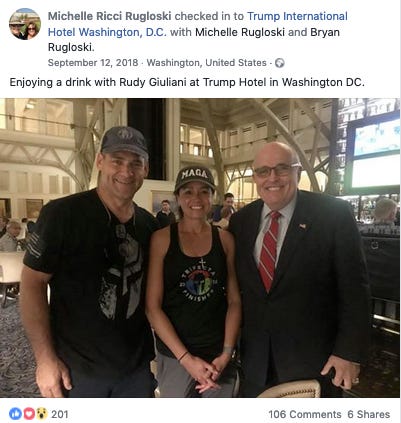Viewport: 401px width, 423px height.
Task: Click the Washington, United States location
Action: pyautogui.click(x=207, y=63)
